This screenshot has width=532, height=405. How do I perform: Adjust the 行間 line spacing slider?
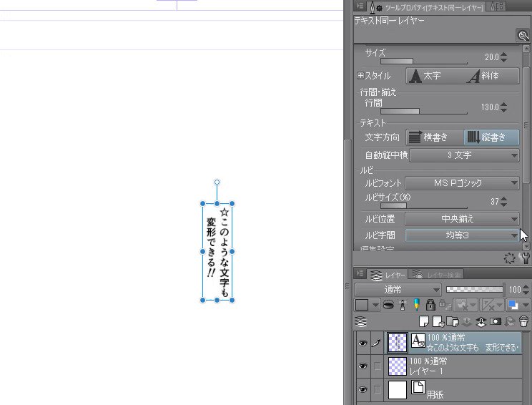(424, 111)
